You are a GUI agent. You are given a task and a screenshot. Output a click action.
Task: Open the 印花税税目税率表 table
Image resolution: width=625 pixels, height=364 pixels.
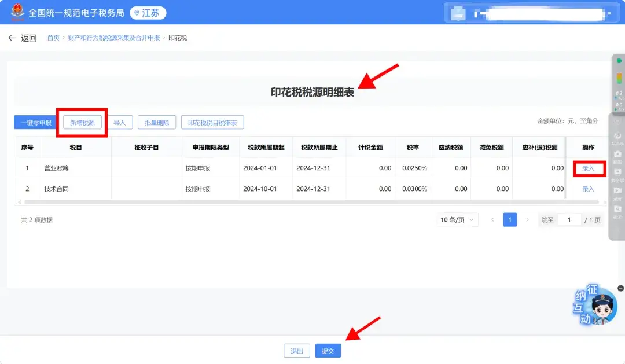[x=212, y=122]
